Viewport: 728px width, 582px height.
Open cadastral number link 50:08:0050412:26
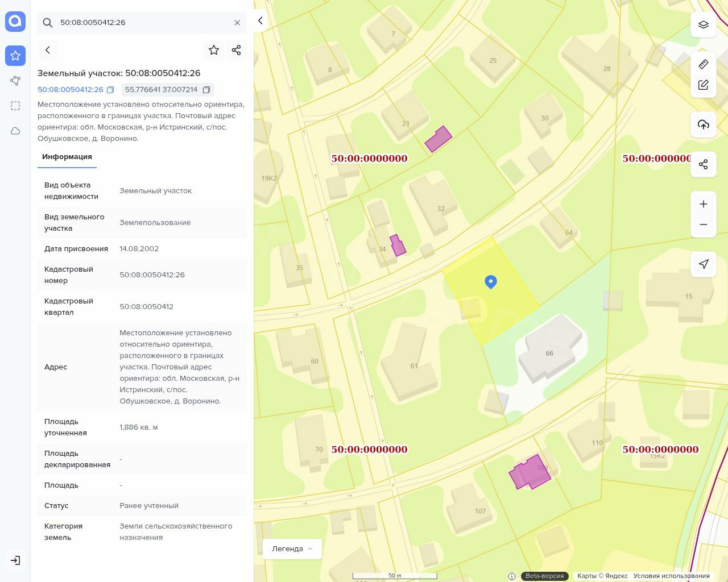[71, 90]
